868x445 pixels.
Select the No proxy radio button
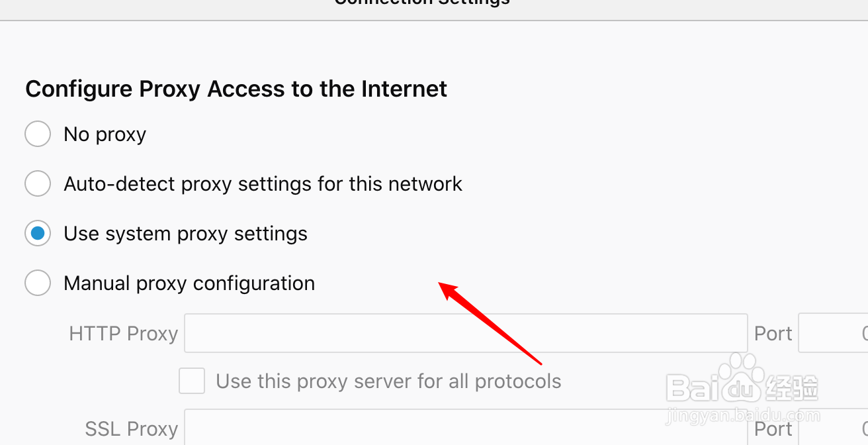coord(38,134)
